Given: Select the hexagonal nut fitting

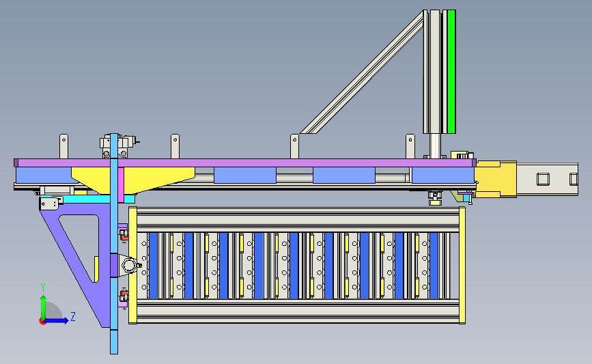Looking at the screenshot, I should click(129, 265).
